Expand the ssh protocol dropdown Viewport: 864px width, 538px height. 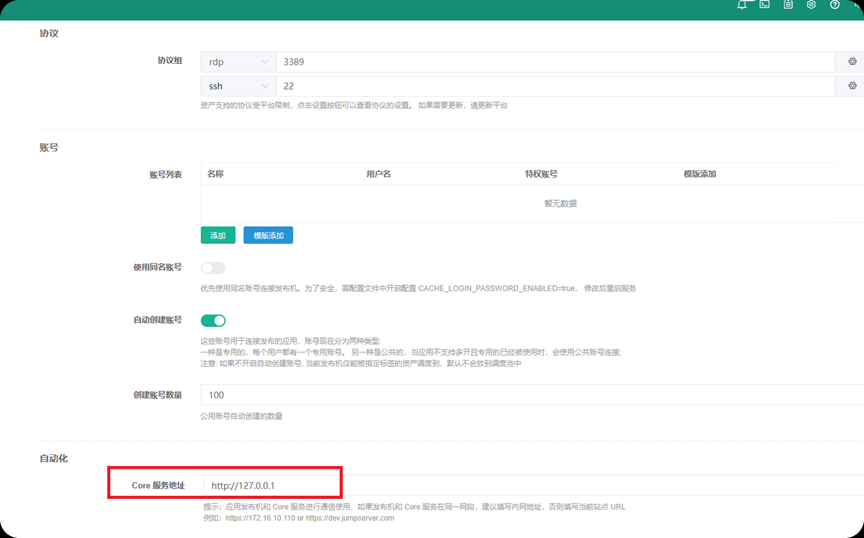point(239,86)
